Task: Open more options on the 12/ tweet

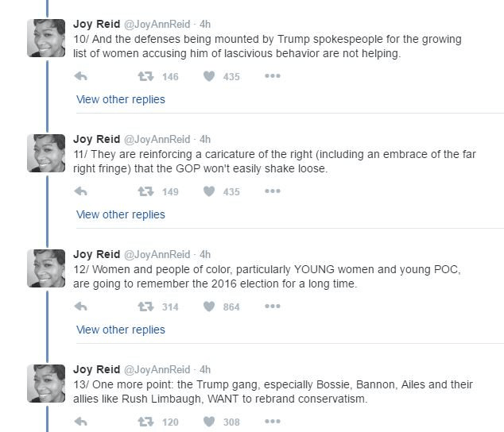Action: pos(273,307)
